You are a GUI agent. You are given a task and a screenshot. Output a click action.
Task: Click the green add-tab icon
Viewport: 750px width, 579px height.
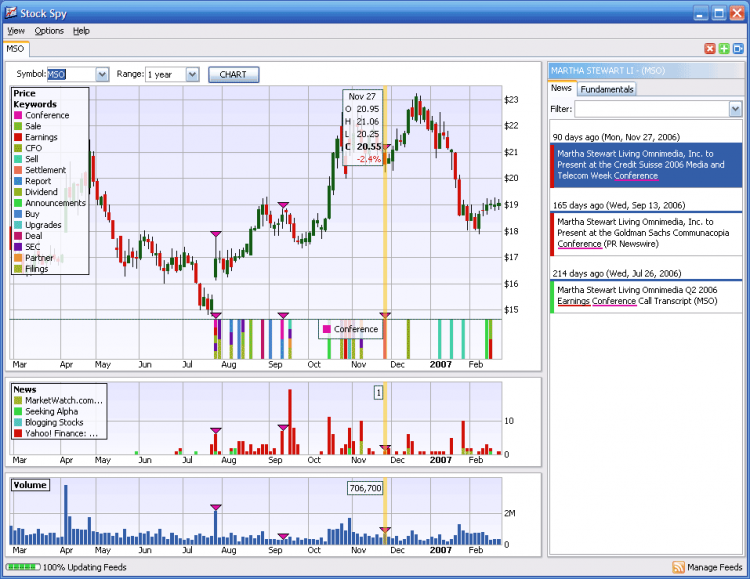point(724,48)
